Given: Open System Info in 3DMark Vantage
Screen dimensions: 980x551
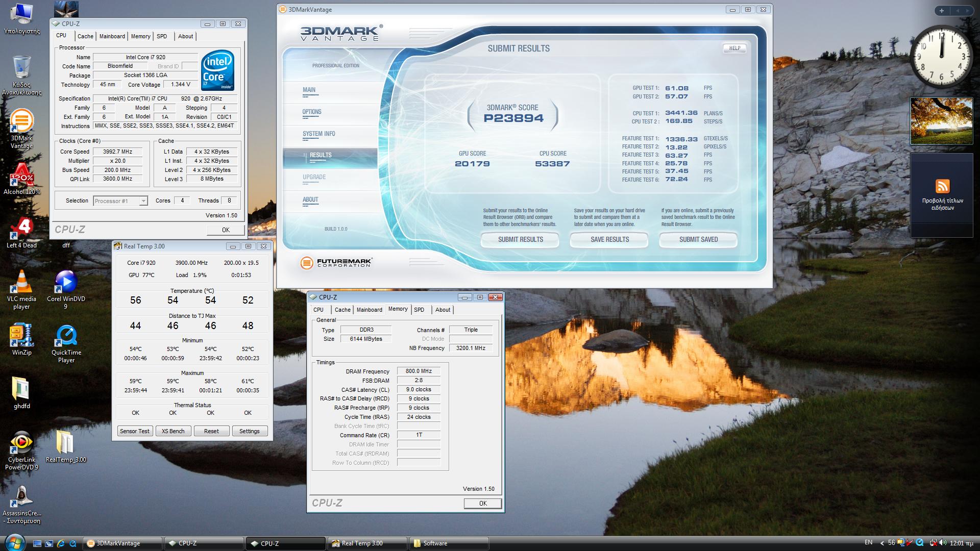Looking at the screenshot, I should coord(318,134).
